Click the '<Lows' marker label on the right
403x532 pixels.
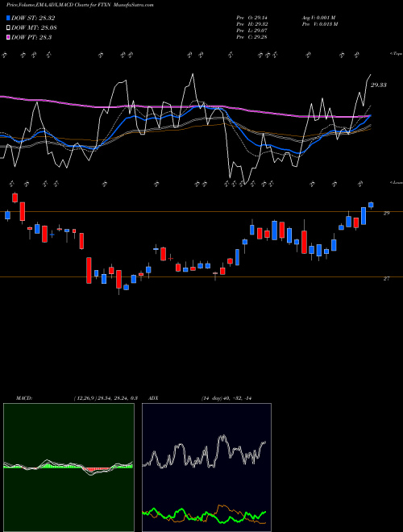(397, 182)
